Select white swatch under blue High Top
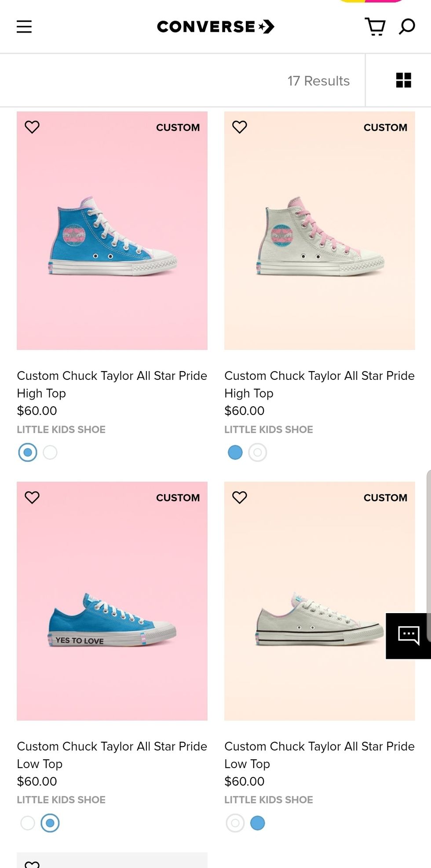Viewport: 431px width, 868px height. (50, 452)
